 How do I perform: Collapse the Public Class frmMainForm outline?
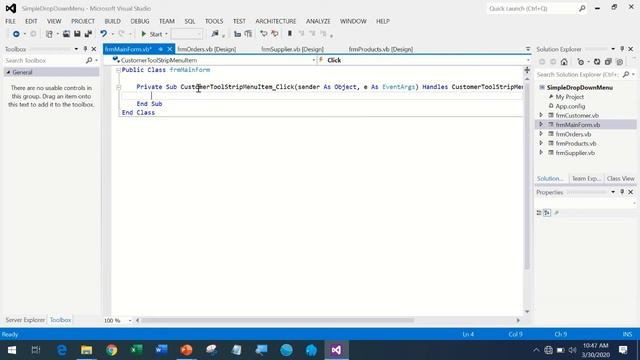point(118,70)
